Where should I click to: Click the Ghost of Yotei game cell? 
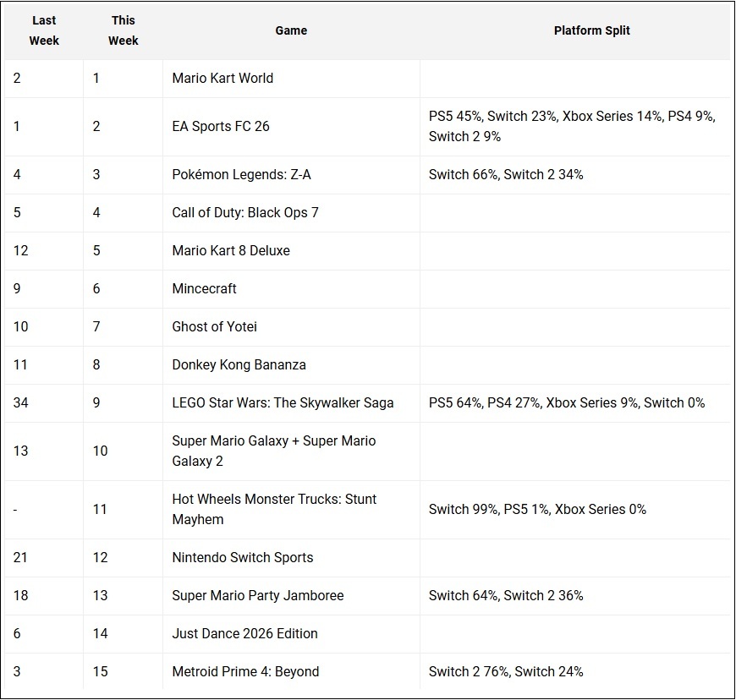pyautogui.click(x=214, y=326)
